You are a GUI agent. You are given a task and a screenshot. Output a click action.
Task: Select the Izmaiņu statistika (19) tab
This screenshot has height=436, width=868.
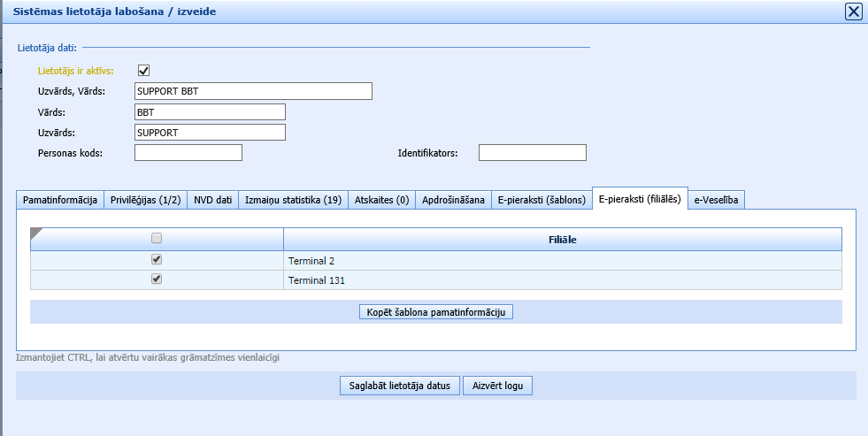292,201
